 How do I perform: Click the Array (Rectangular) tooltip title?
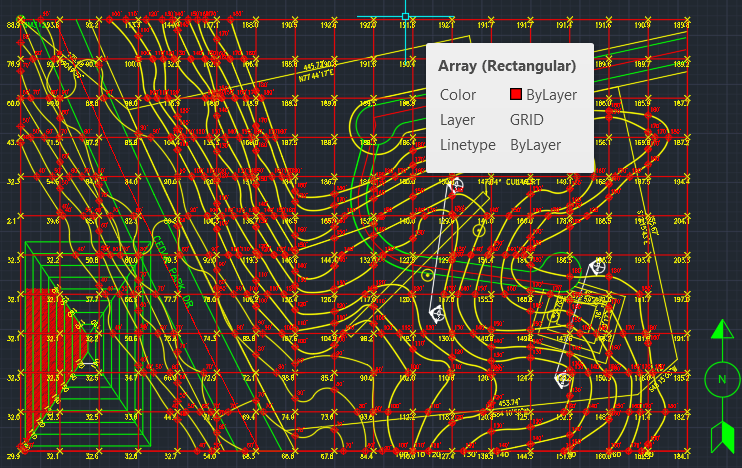(507, 66)
